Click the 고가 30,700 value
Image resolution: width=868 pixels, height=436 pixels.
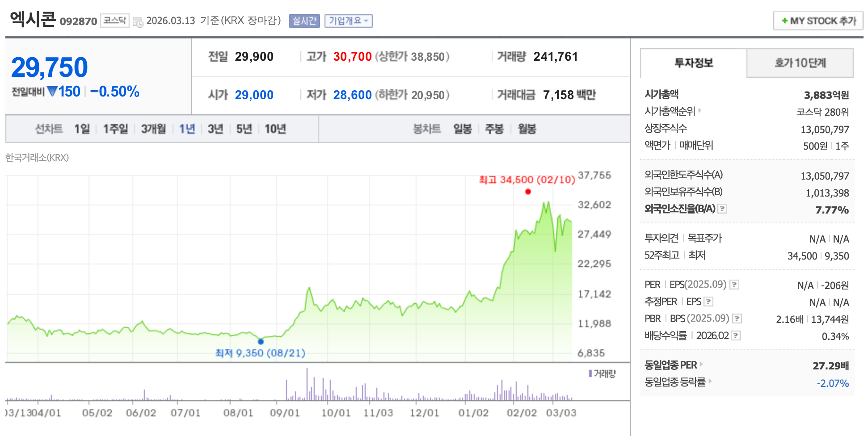pos(353,57)
